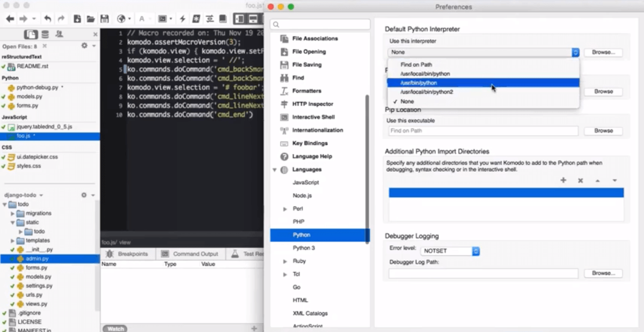Image resolution: width=644 pixels, height=332 pixels.
Task: Open the collaboration people icon in left pane
Action: coord(59,34)
